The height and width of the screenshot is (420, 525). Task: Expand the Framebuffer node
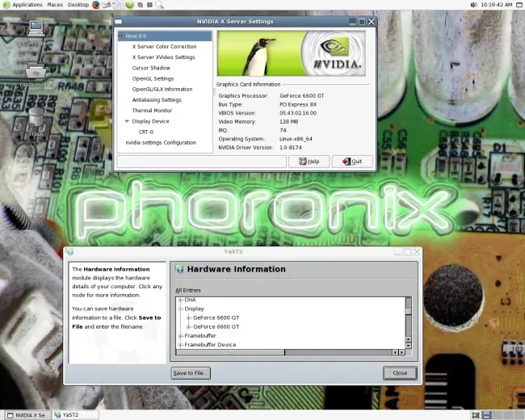180,336
